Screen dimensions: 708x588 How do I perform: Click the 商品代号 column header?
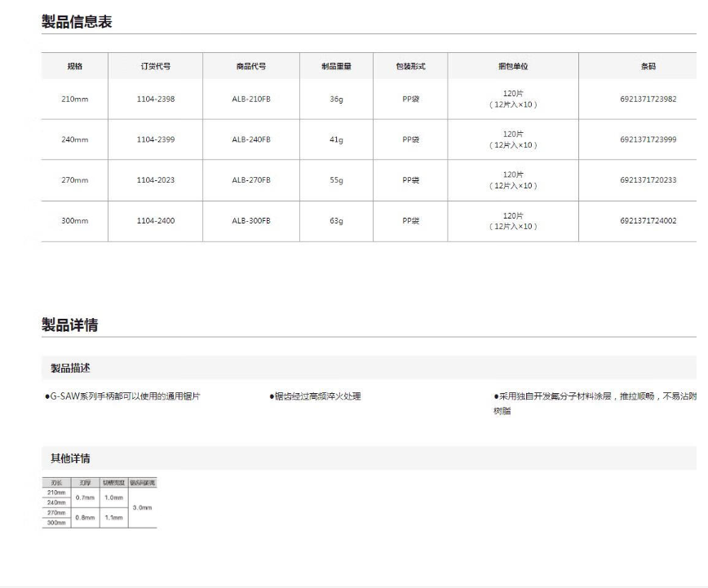click(250, 66)
